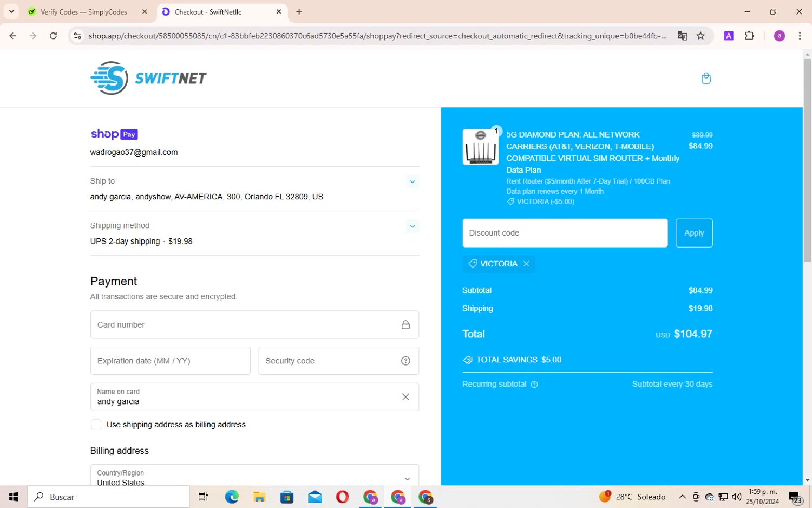812x508 pixels.
Task: Open File Explorer from taskbar
Action: pyautogui.click(x=259, y=497)
